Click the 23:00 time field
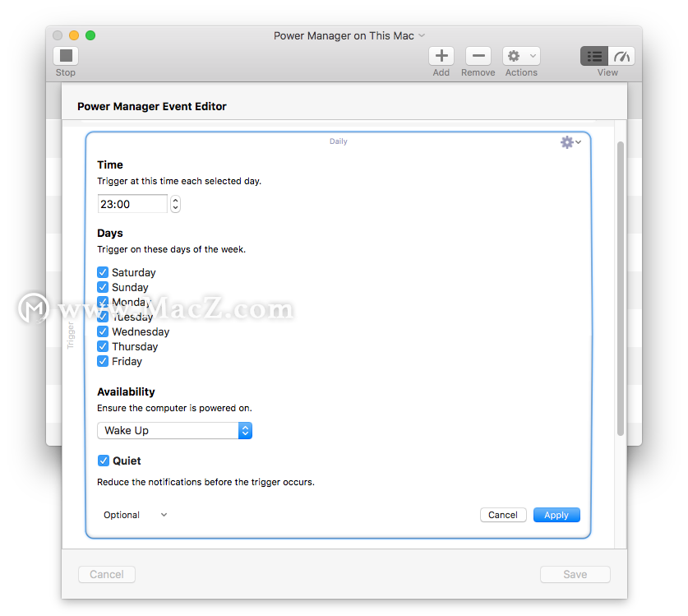Screen dimensions: 688x616 pos(132,204)
